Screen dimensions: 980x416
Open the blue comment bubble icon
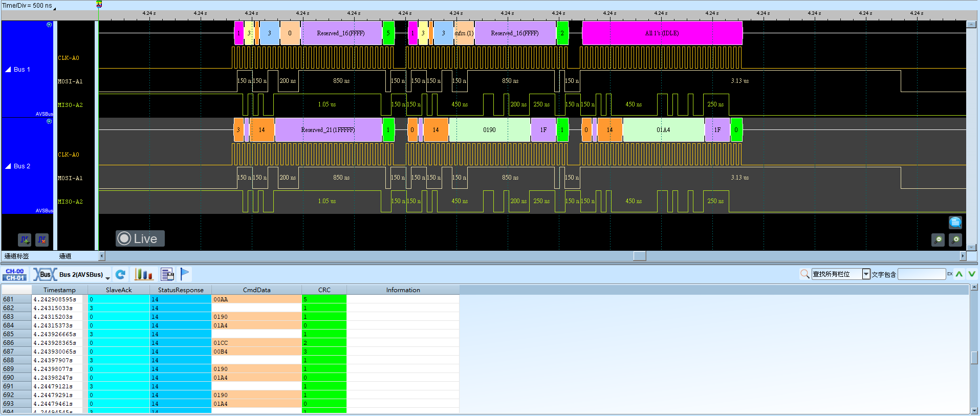tap(955, 222)
